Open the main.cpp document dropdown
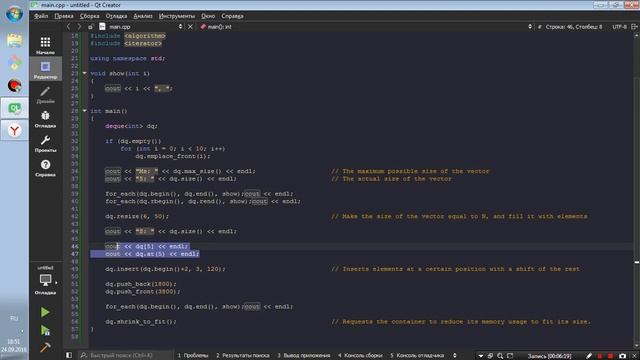The width and height of the screenshot is (640, 360). (141, 27)
